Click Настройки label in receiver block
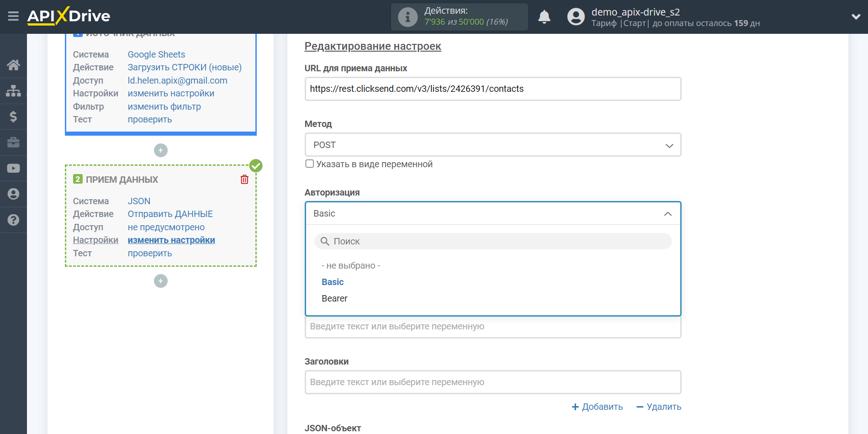Screen dimensions: 868x434 (95, 240)
